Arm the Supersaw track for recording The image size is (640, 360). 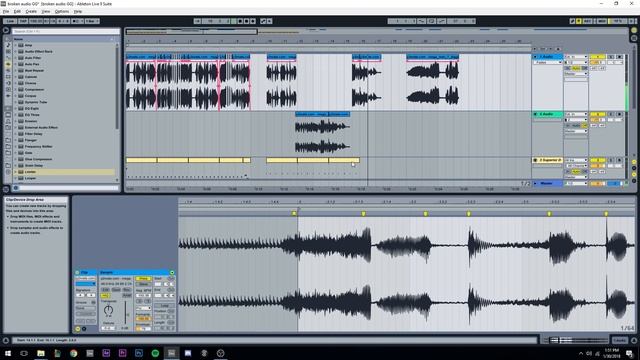[x=620, y=160]
